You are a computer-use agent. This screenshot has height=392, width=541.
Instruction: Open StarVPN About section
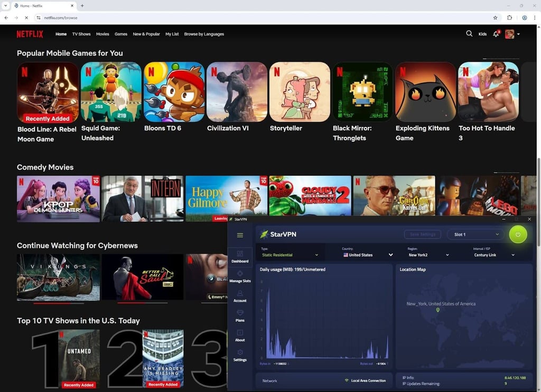coord(240,336)
